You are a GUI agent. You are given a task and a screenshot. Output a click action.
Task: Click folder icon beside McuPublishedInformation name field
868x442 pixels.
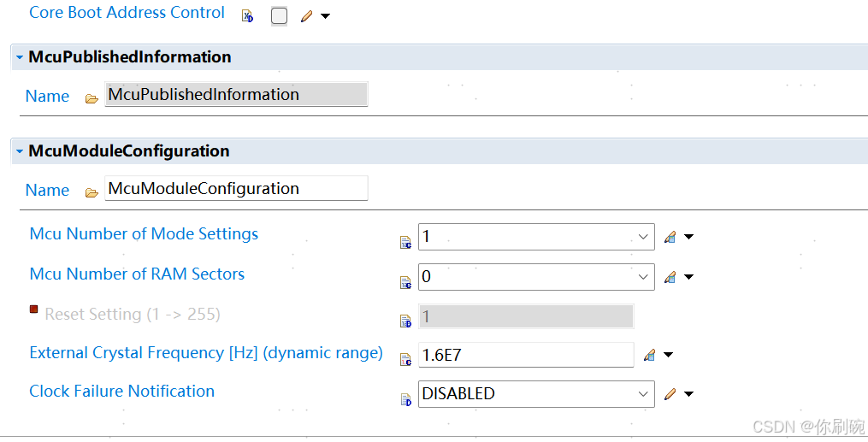pos(92,99)
